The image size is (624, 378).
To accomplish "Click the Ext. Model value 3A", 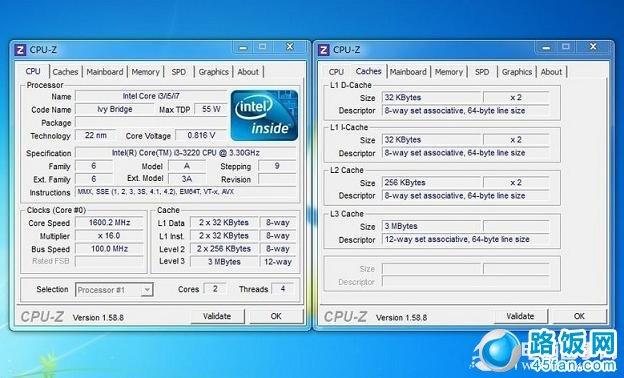I will (x=187, y=179).
